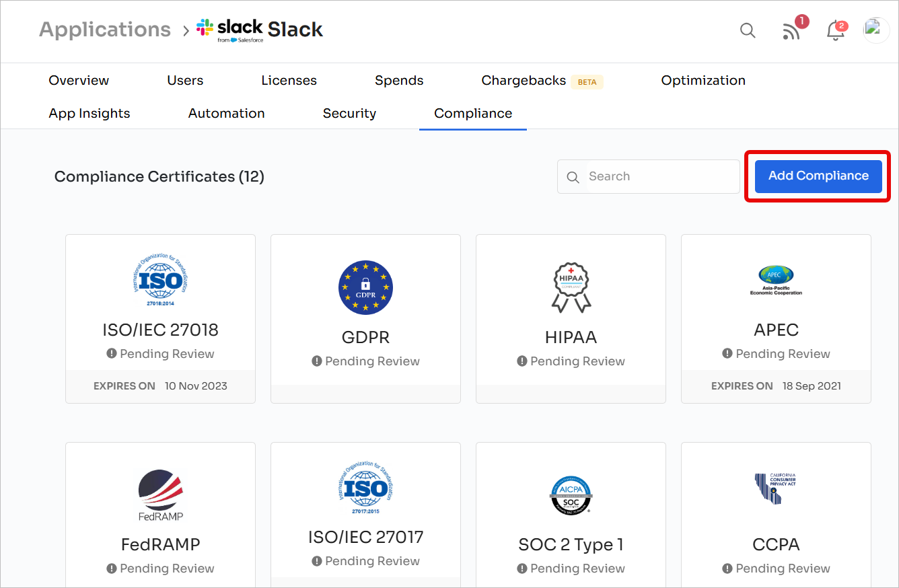Open the feed icon with badge 1
899x588 pixels.
793,30
